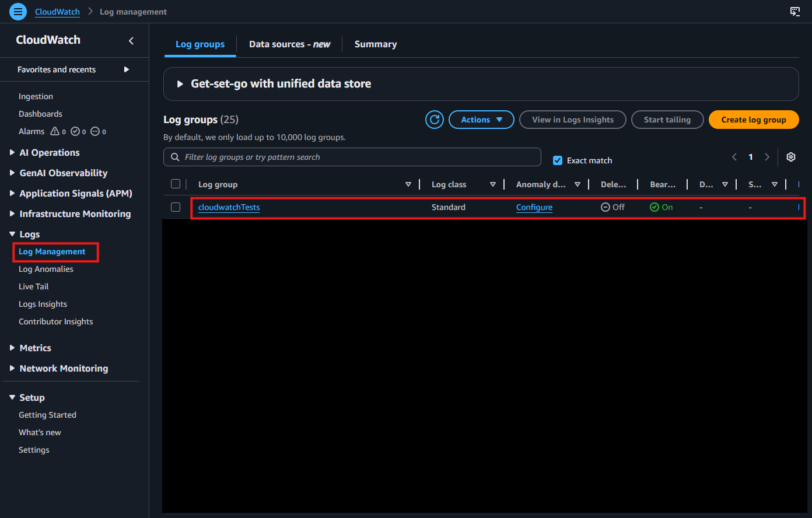
Task: Click the Create log group button
Action: coord(753,120)
